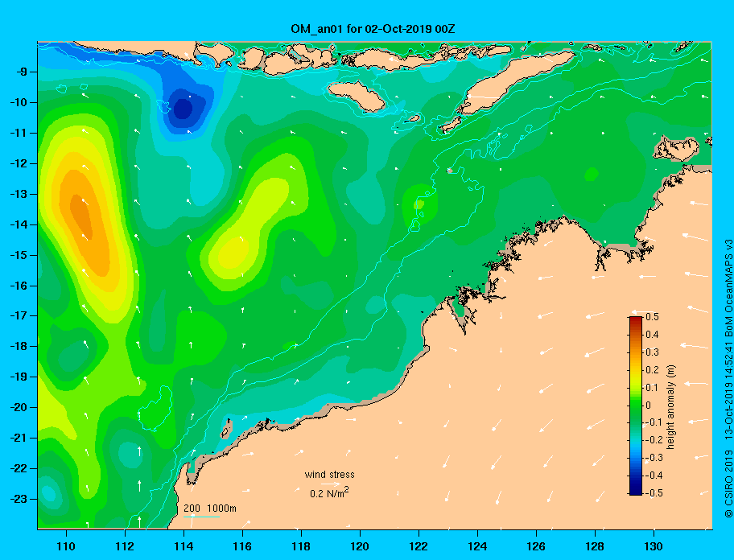734x560 pixels.
Task: Click the color bar value '0.5'
Action: pyautogui.click(x=652, y=317)
